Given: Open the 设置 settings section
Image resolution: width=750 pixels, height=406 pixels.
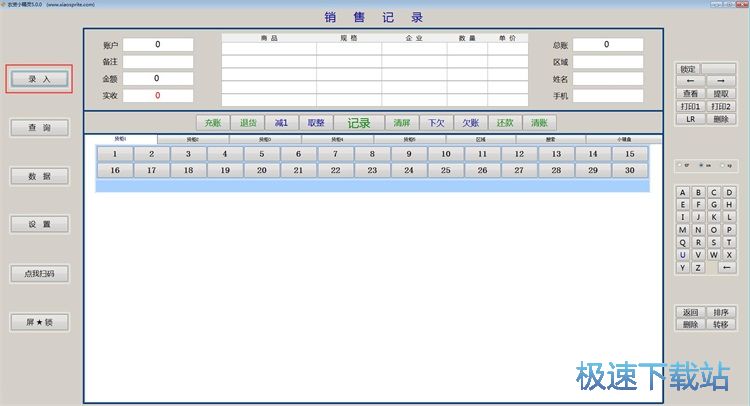Looking at the screenshot, I should click(39, 224).
